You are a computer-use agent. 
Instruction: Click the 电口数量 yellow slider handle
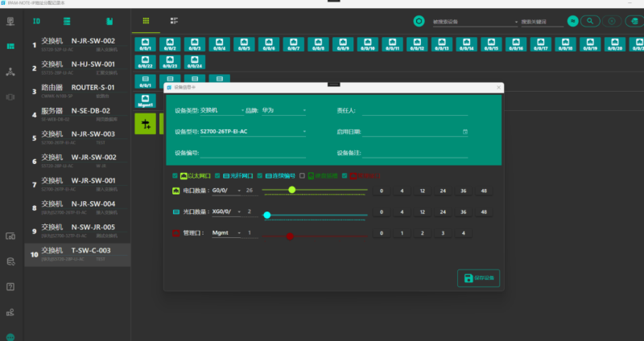[292, 190]
